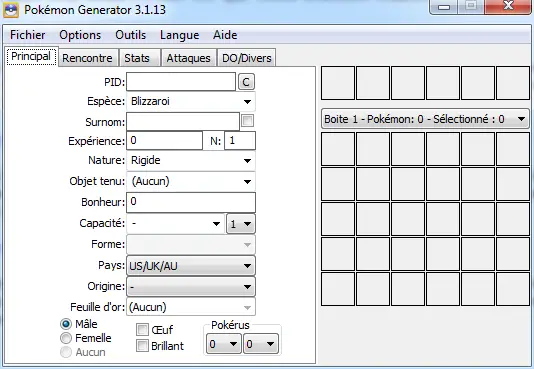Open the Capacité ability dropdown

click(x=175, y=224)
